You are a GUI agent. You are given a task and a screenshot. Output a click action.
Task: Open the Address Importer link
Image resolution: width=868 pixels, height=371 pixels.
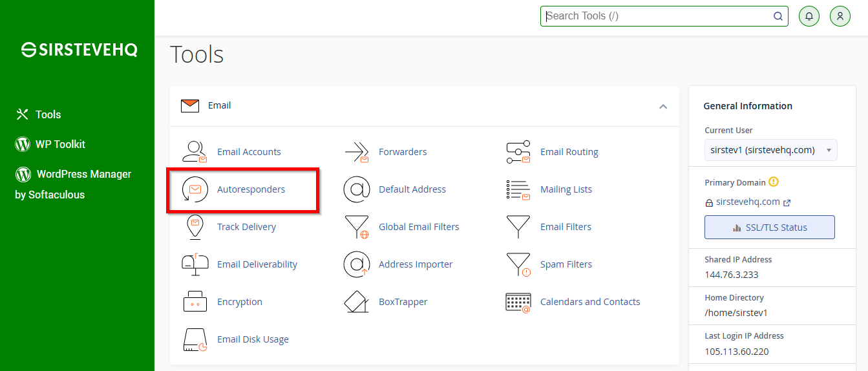point(416,264)
